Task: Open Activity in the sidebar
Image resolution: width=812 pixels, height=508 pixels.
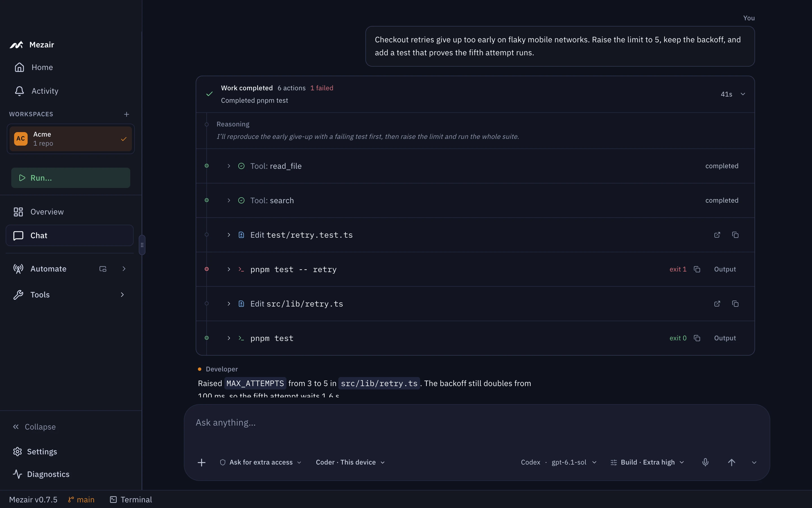Action: coord(70,91)
